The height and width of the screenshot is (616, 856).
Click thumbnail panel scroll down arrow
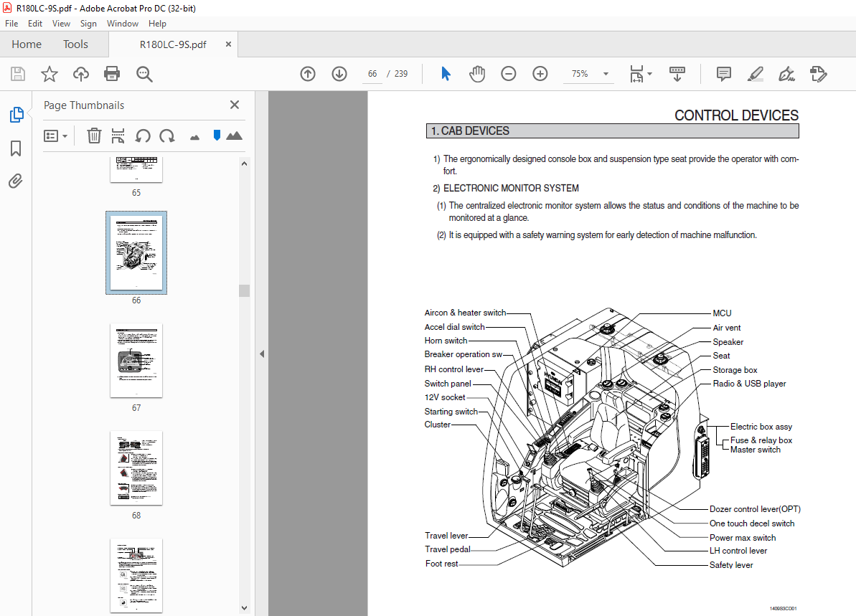point(245,608)
